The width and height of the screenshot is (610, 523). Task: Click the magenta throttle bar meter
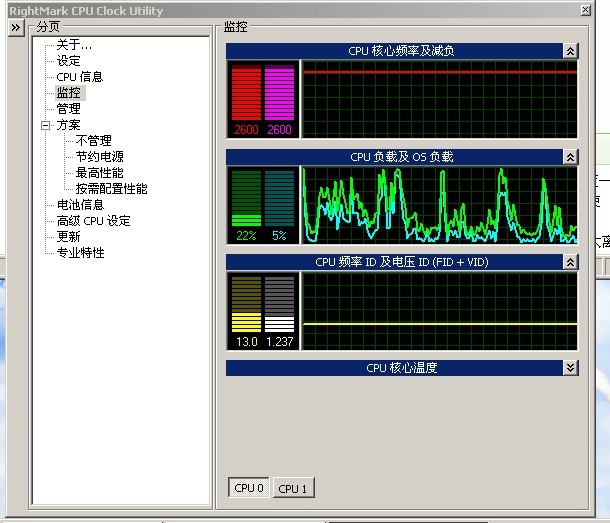pos(279,93)
